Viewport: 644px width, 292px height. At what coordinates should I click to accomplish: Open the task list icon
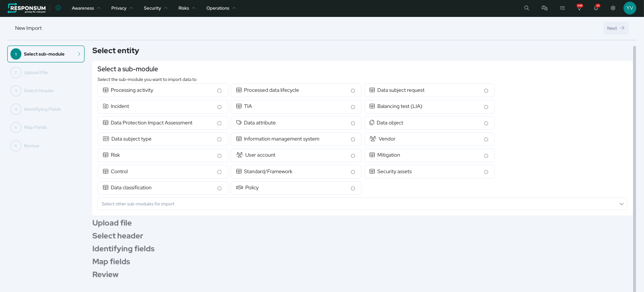(562, 8)
